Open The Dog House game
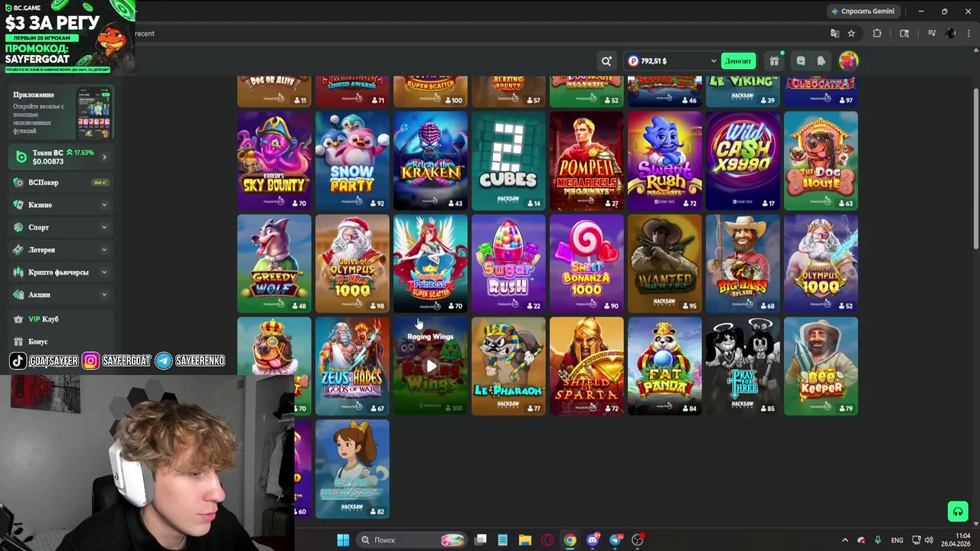This screenshot has width=980, height=551. 821,160
